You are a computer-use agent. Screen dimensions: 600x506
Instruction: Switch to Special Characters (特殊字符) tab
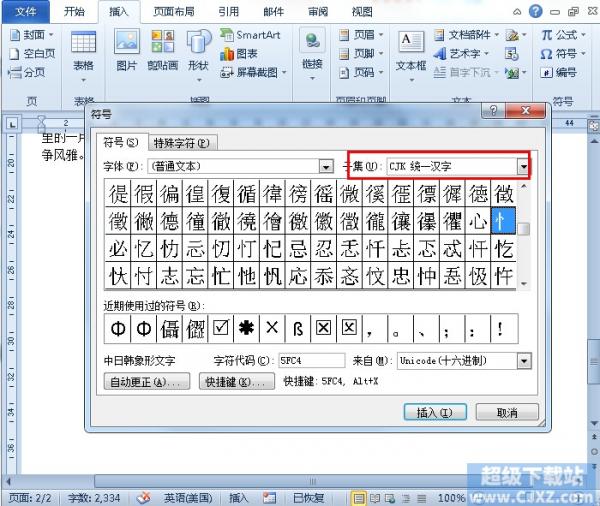[183, 143]
